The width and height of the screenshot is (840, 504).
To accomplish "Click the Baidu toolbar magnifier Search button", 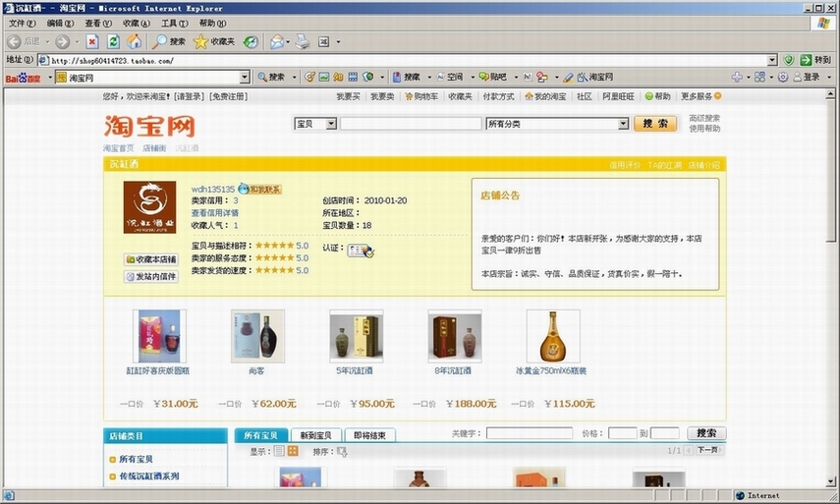I will [271, 78].
